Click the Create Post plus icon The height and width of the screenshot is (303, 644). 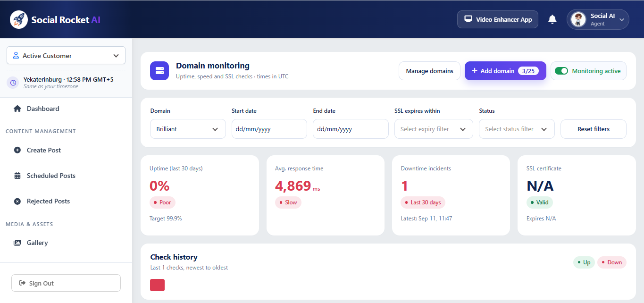(x=17, y=150)
